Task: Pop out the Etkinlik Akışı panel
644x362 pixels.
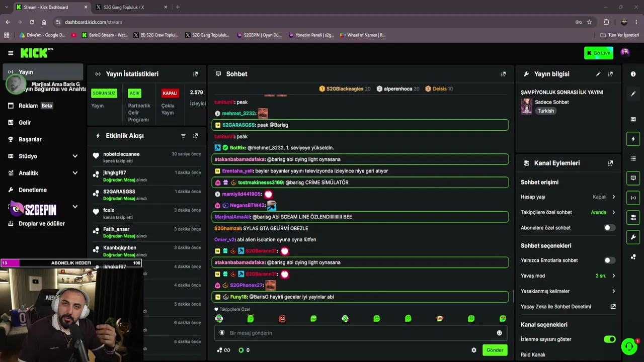Action: (x=196, y=136)
